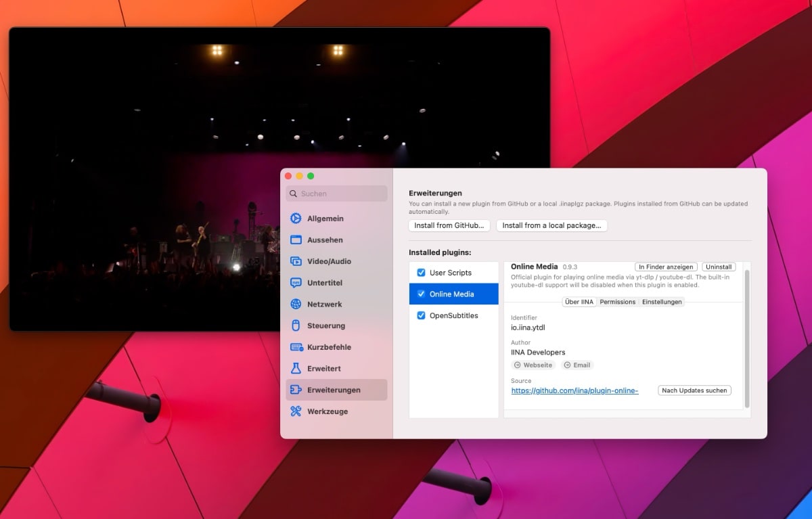Open the plugin GitHub source link

pos(574,390)
